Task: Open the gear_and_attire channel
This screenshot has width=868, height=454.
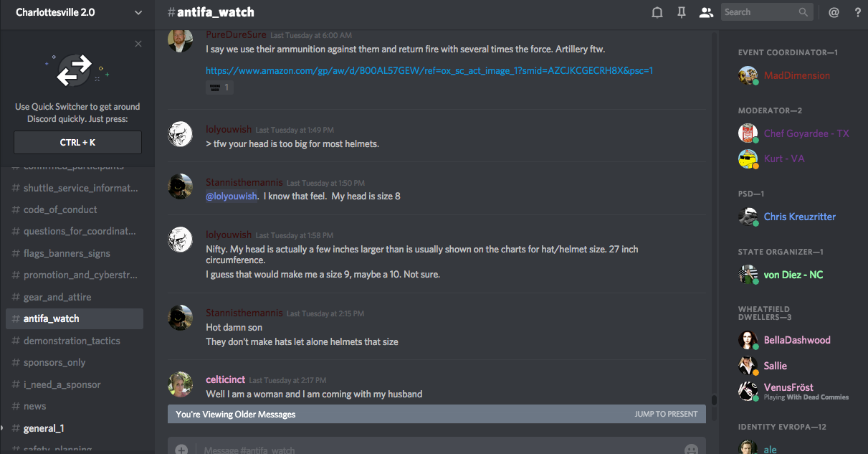Action: coord(57,297)
